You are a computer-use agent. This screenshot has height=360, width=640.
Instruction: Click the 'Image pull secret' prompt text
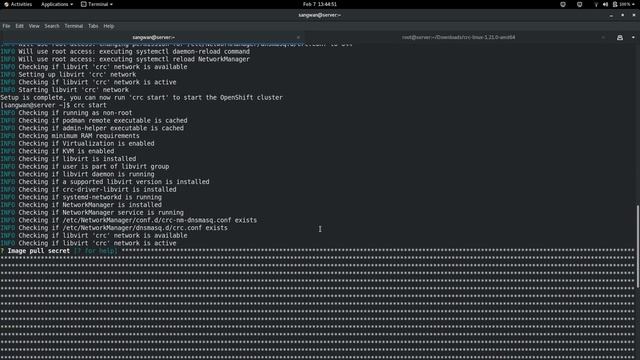(x=39, y=251)
